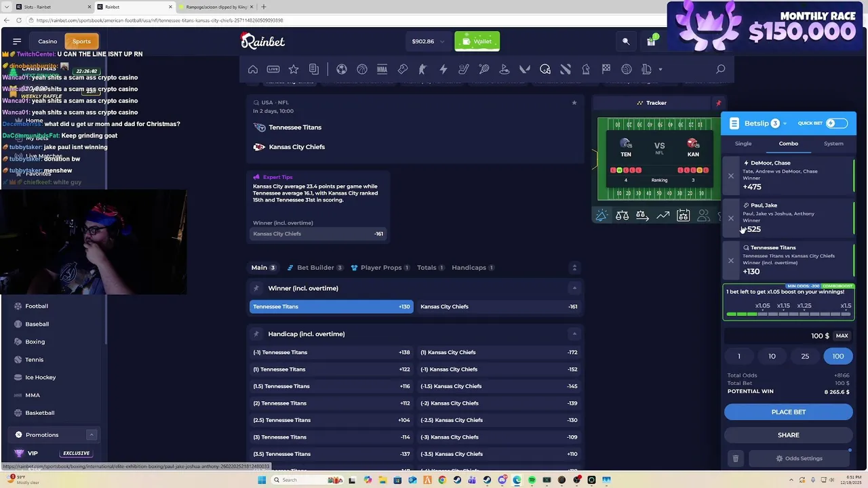Select the tennis racket sport icon

(x=484, y=69)
